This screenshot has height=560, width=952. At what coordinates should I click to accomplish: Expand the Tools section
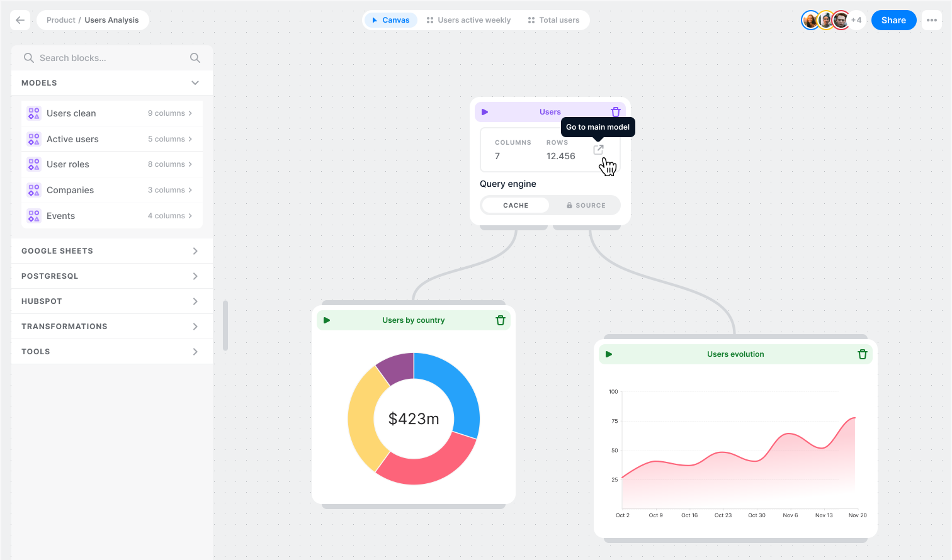(x=195, y=352)
